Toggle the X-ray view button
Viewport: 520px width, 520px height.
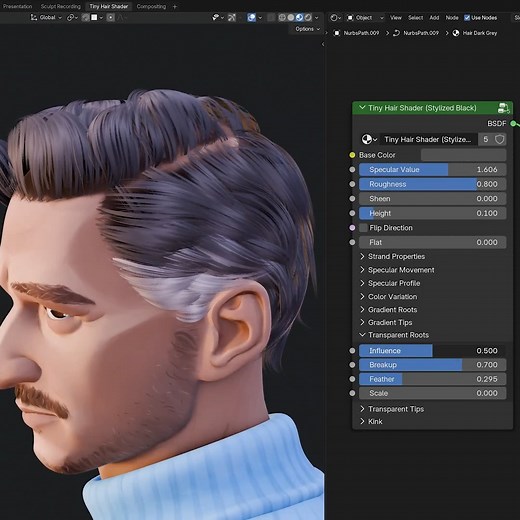[x=271, y=17]
